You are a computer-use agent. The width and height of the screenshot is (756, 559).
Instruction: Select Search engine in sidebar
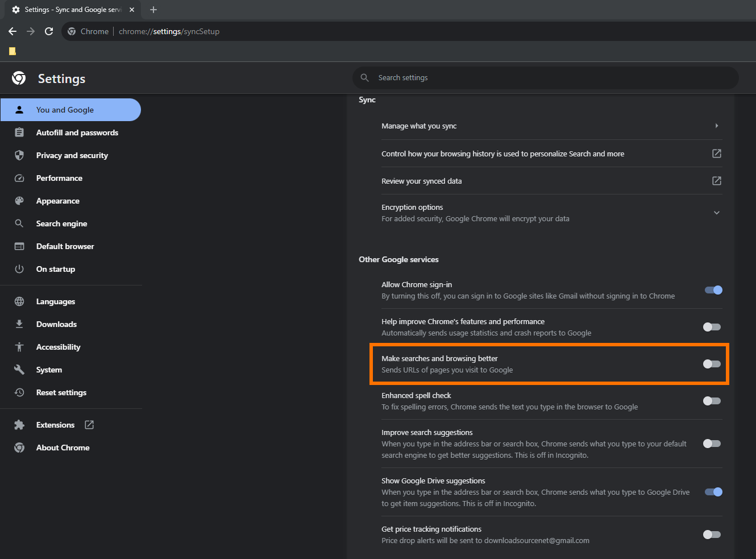pyautogui.click(x=71, y=223)
